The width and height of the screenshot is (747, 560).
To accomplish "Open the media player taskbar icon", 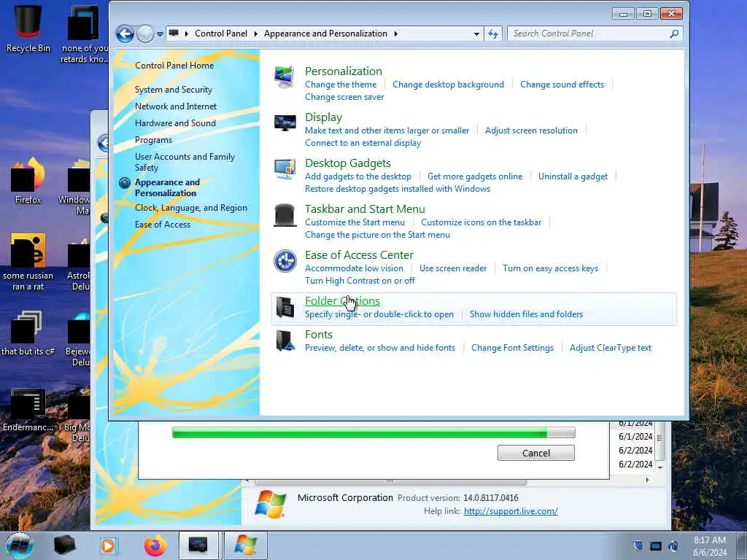I will pos(108,545).
